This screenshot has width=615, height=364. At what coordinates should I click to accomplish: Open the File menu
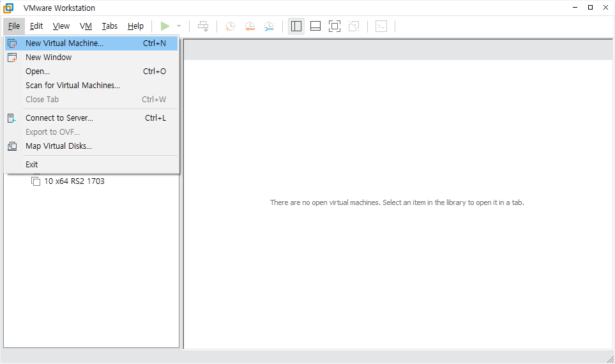click(x=14, y=26)
